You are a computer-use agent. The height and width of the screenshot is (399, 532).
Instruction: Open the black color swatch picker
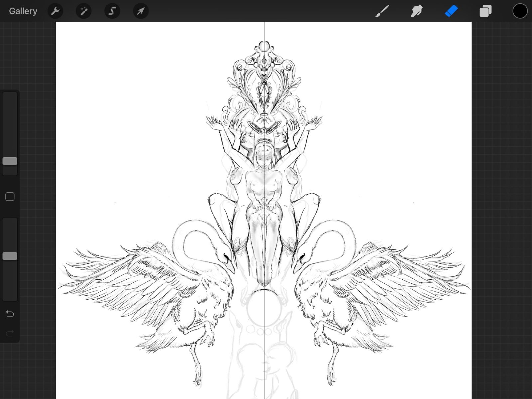point(520,11)
